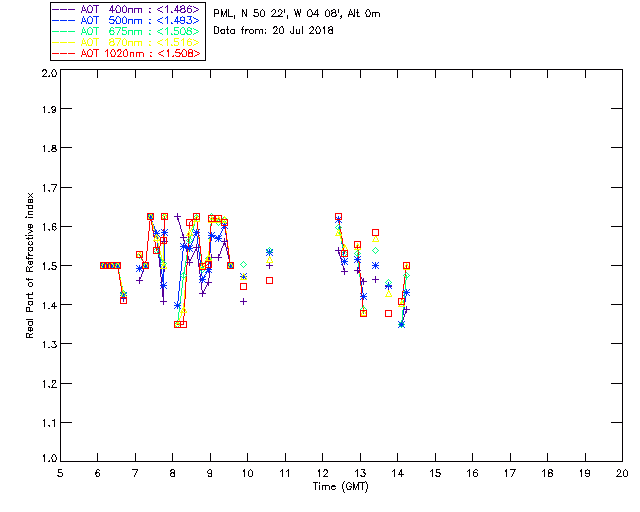Click the isolated red square near 10.6 hours
640x512 pixels.
(x=269, y=280)
